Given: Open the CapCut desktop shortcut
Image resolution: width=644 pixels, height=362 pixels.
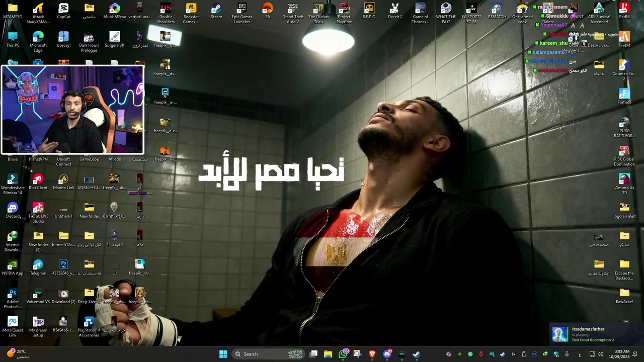Looking at the screenshot, I should pos(63,11).
